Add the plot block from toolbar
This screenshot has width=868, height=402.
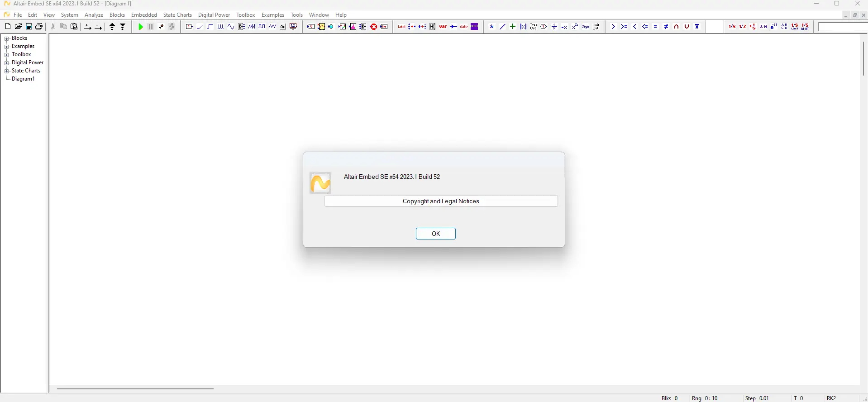click(321, 27)
